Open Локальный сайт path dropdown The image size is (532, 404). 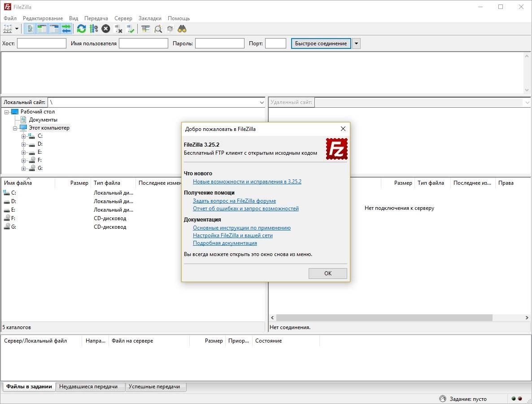click(262, 102)
